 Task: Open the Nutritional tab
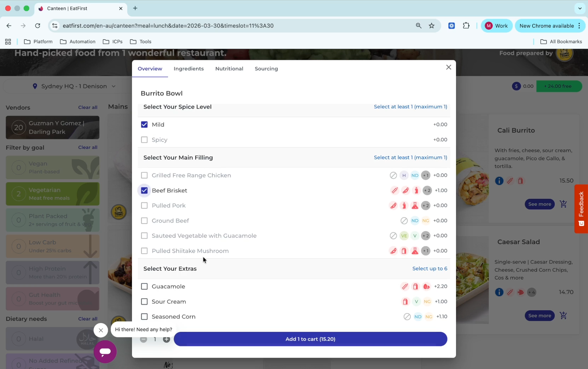229,69
